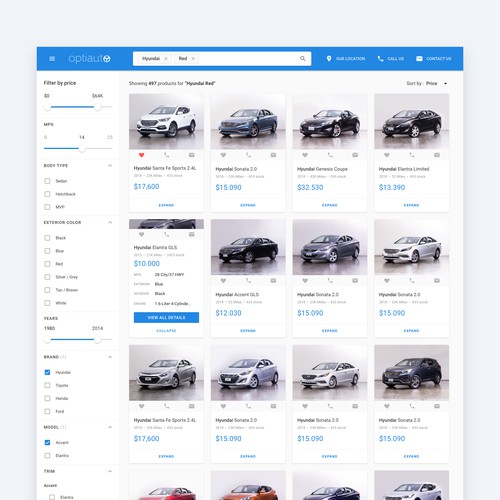
Task: Click the optiauto logo
Action: 89,59
